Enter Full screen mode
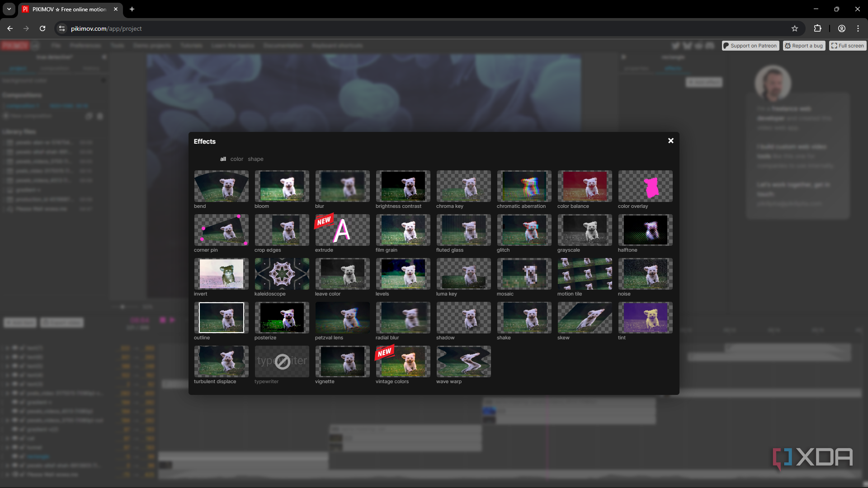Viewport: 868px width, 488px height. pos(848,46)
